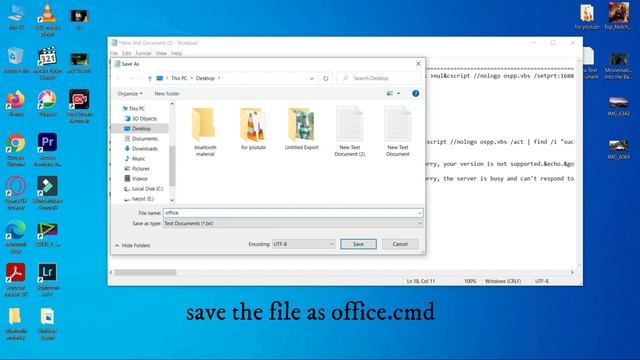
Task: Go up one folder level with the up arrow
Action: tap(150, 78)
